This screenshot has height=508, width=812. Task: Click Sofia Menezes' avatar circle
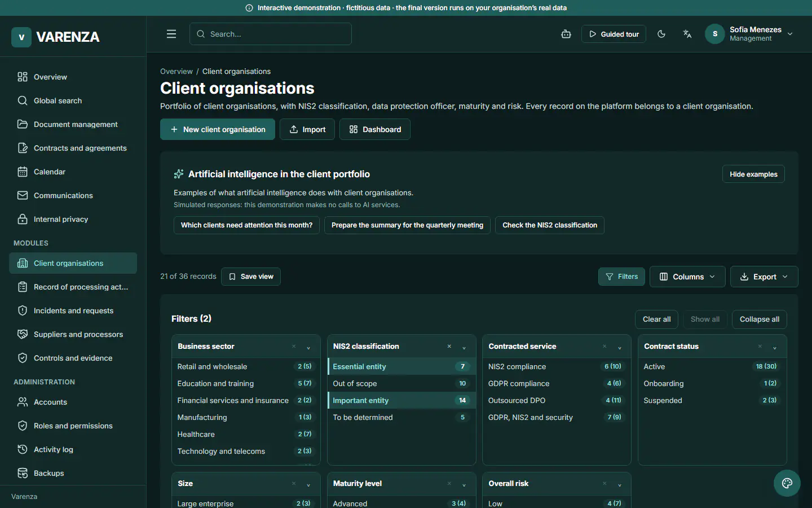tap(715, 34)
